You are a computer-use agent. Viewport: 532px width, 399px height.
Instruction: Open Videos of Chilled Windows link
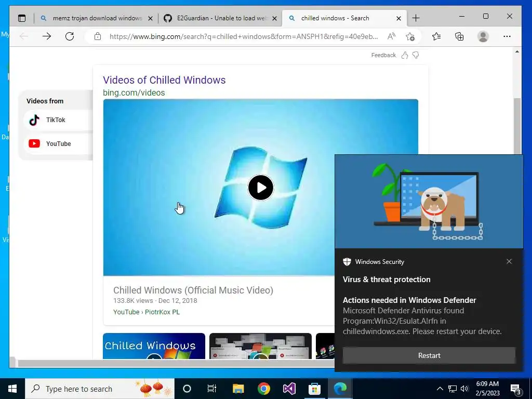[x=164, y=80]
